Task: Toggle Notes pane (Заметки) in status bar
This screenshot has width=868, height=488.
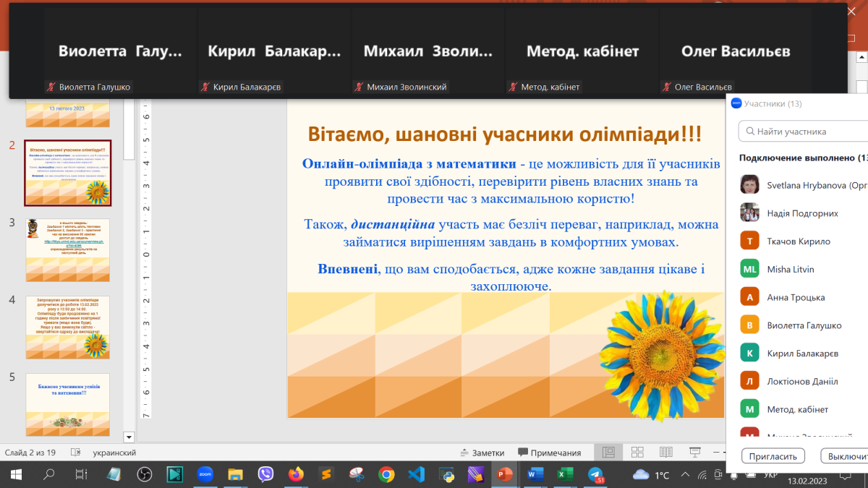Action: point(482,453)
